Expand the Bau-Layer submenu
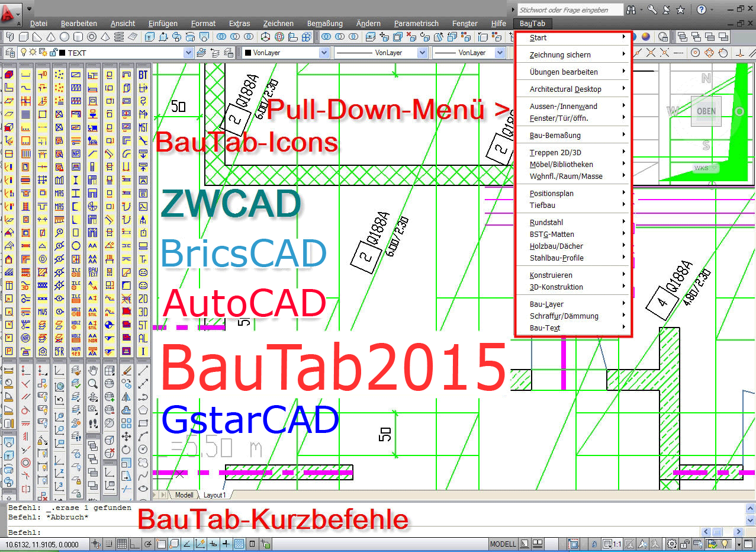Viewport: 756px width, 552px height. [574, 304]
